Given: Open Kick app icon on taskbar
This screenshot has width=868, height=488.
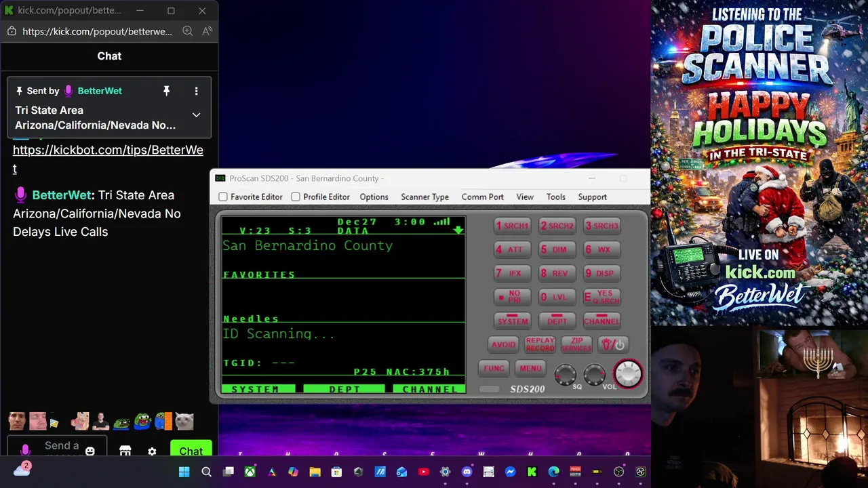Looking at the screenshot, I should click(532, 472).
